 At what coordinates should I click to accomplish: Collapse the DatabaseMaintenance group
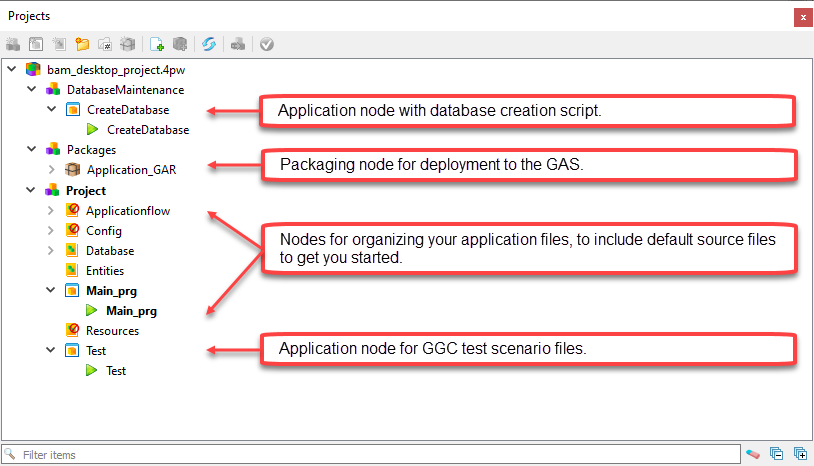tap(32, 90)
